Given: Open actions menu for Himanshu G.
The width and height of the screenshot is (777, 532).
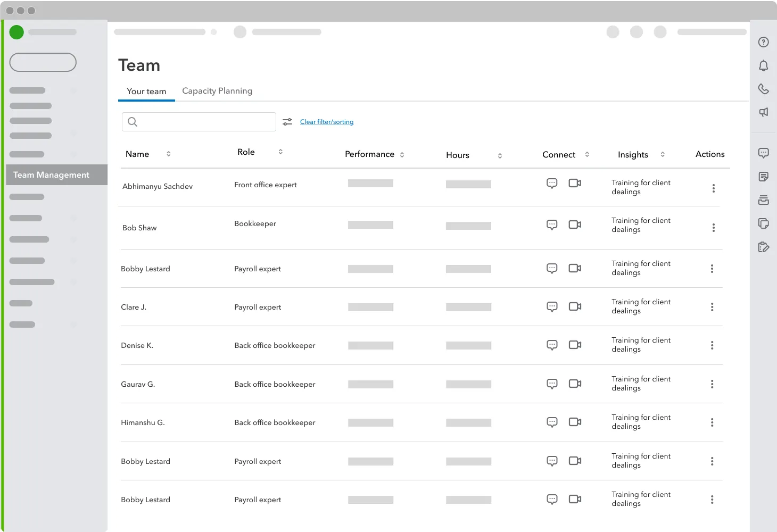Looking at the screenshot, I should click(712, 422).
